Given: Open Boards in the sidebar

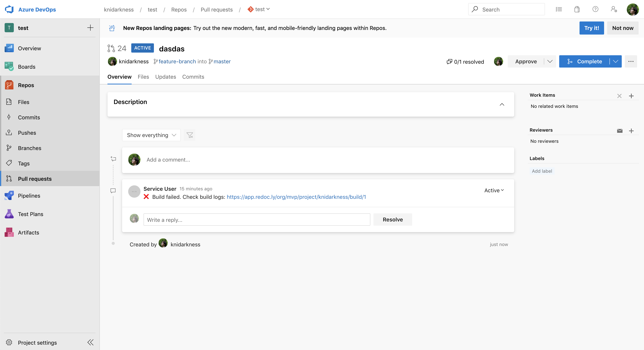Looking at the screenshot, I should (x=50, y=67).
